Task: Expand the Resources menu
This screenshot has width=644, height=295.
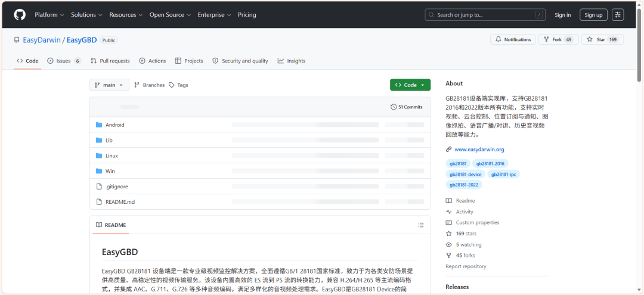Action: point(126,15)
